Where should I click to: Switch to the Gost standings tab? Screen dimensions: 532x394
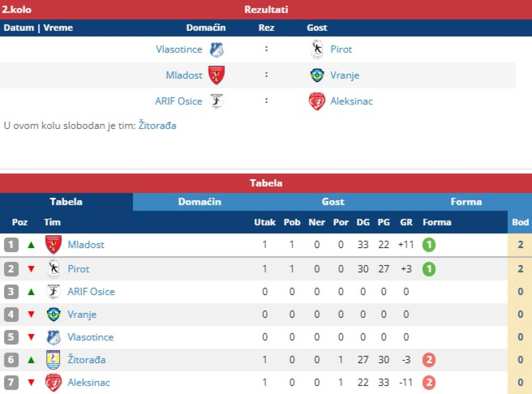333,202
